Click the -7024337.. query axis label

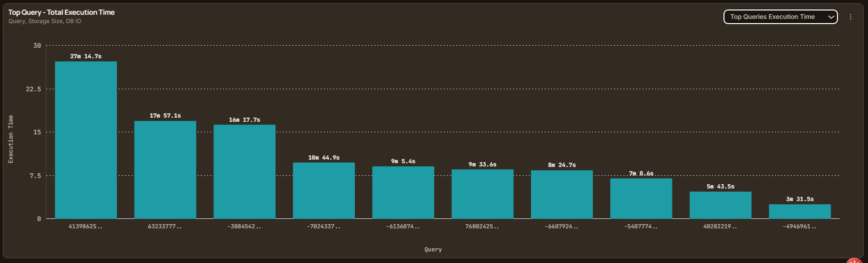coord(324,227)
